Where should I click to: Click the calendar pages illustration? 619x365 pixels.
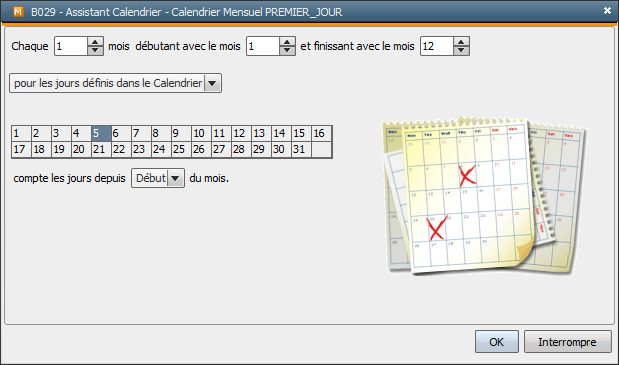point(485,196)
